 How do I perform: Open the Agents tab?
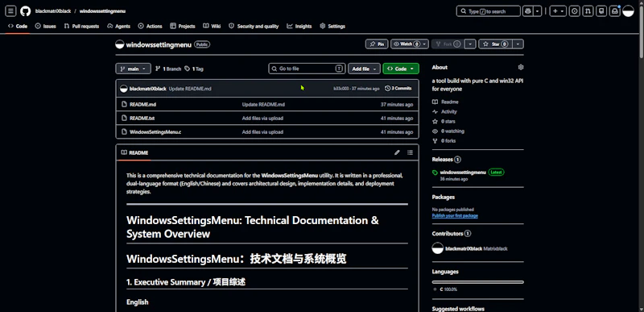118,26
